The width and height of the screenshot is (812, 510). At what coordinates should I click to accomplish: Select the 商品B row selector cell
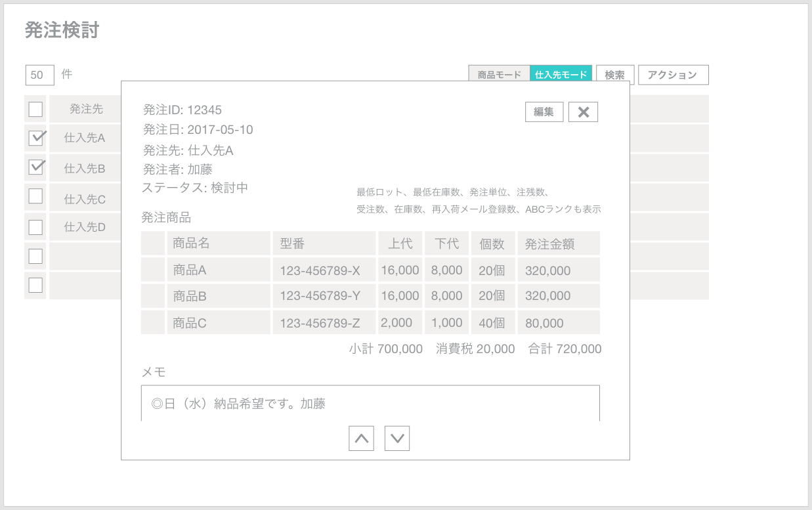click(153, 296)
